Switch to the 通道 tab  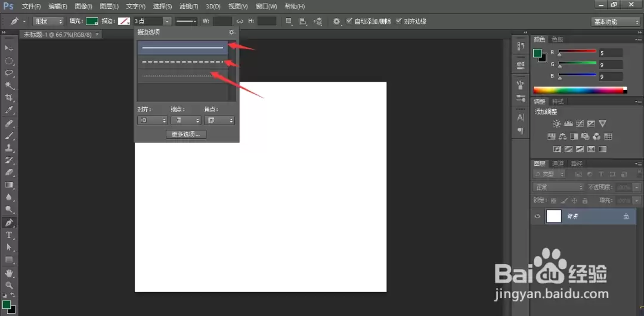point(558,163)
